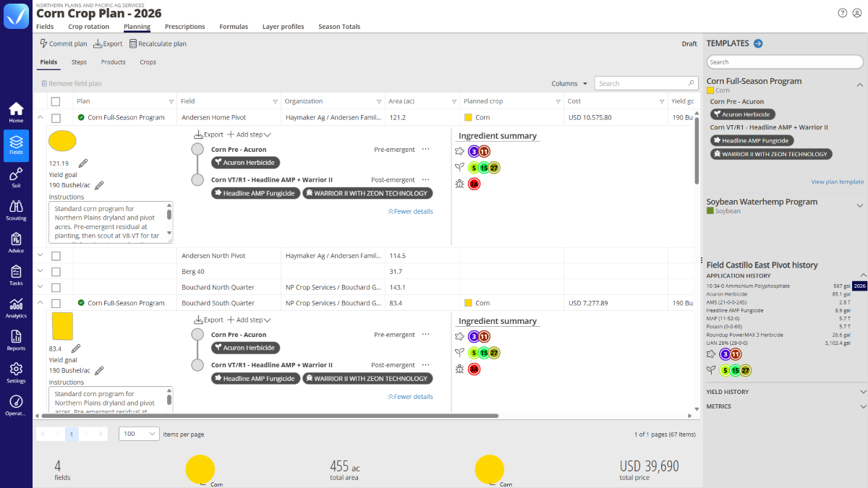Click yellow field shape for Bouchard South Quarter
This screenshot has height=488, width=868.
click(x=62, y=327)
